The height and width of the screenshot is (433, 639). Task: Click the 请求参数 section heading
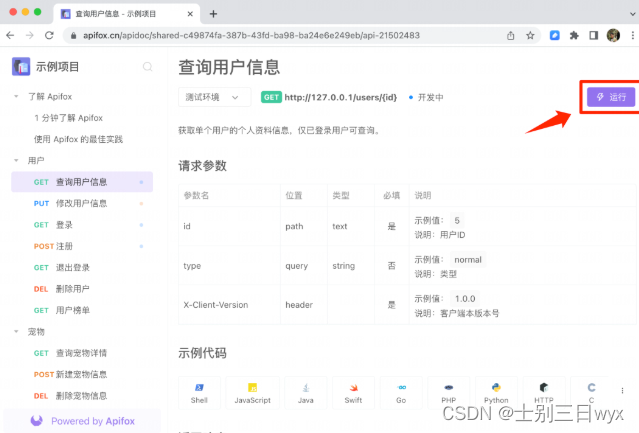(x=203, y=166)
